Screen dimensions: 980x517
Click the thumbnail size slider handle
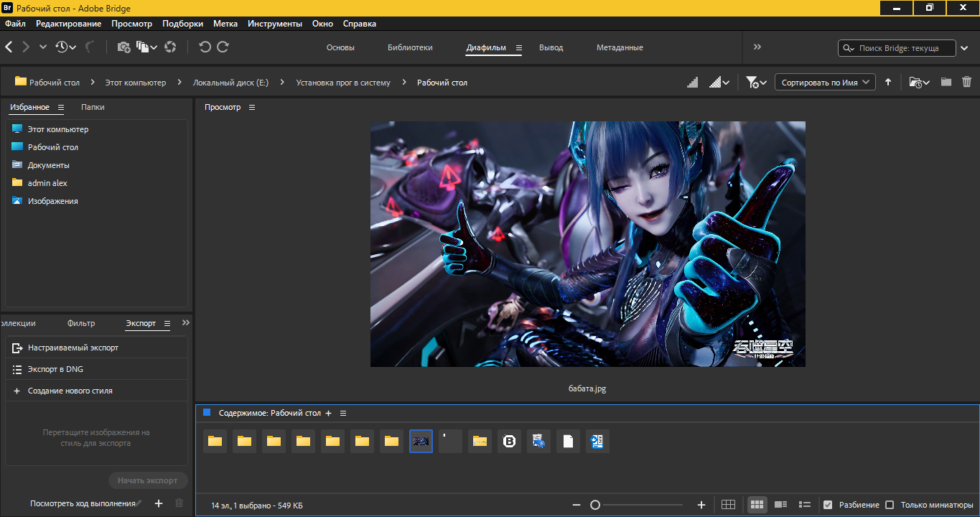(595, 505)
